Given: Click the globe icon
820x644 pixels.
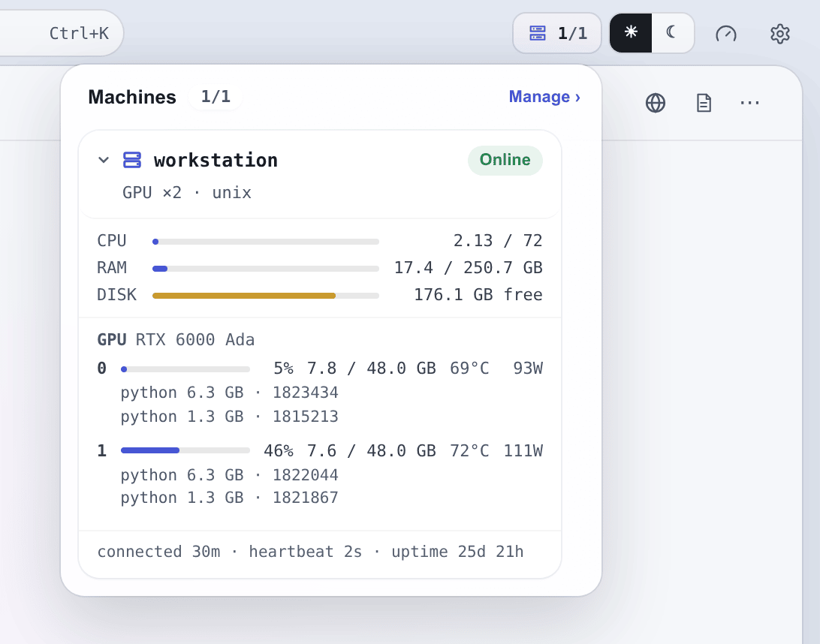Looking at the screenshot, I should pos(656,103).
